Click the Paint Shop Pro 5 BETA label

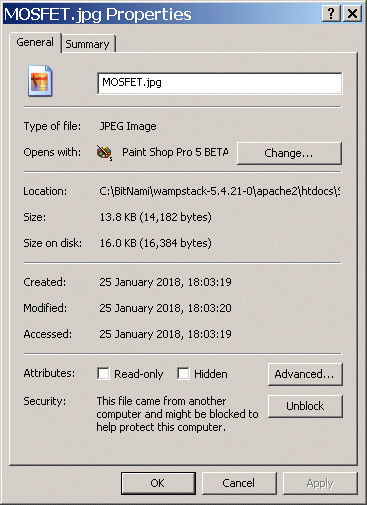[x=175, y=152]
